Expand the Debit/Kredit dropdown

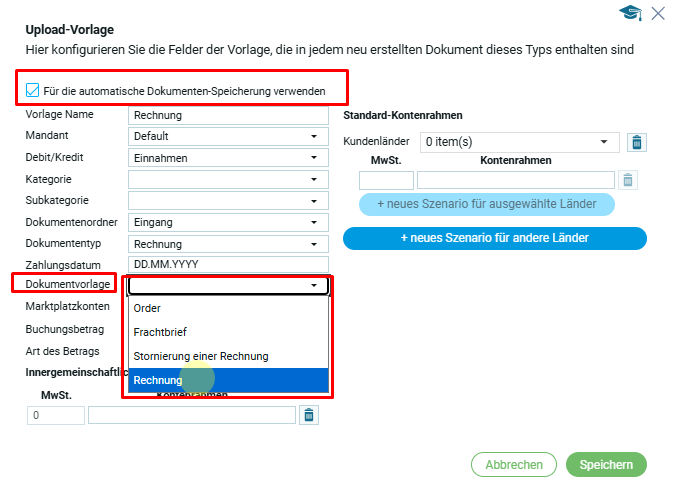(x=228, y=158)
